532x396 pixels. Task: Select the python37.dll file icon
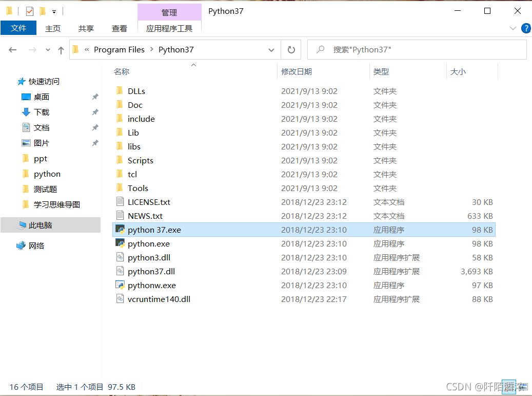pos(120,271)
